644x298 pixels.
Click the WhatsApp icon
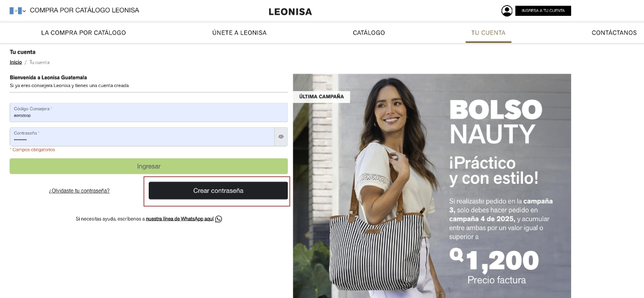point(218,219)
